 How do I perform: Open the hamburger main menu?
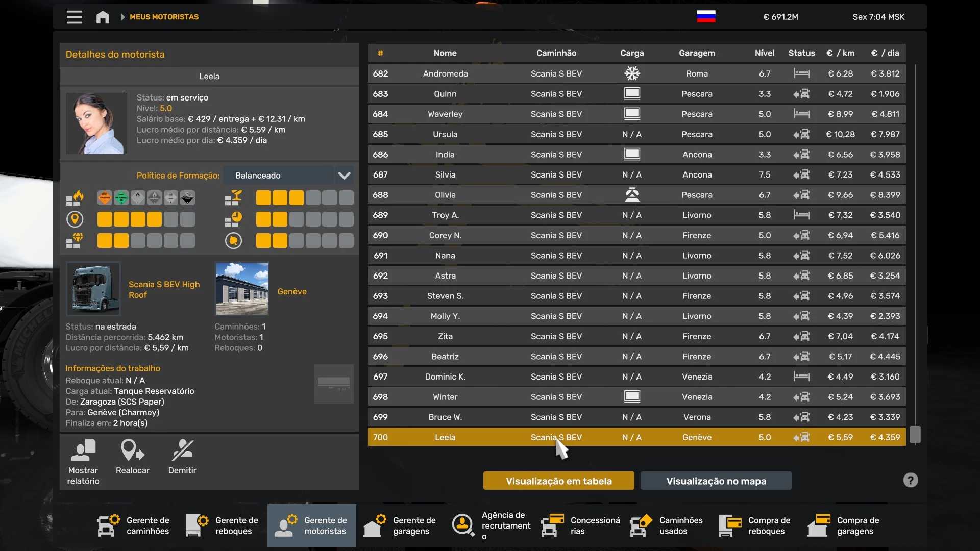pos(74,17)
